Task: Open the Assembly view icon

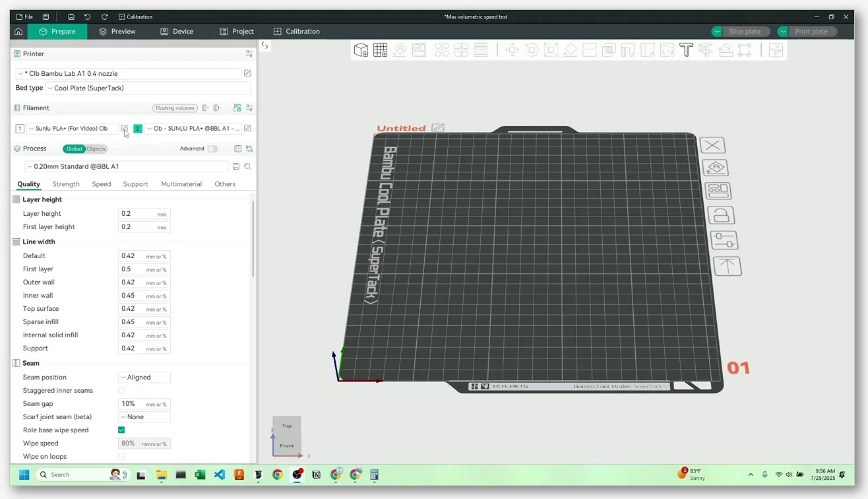Action: (776, 50)
